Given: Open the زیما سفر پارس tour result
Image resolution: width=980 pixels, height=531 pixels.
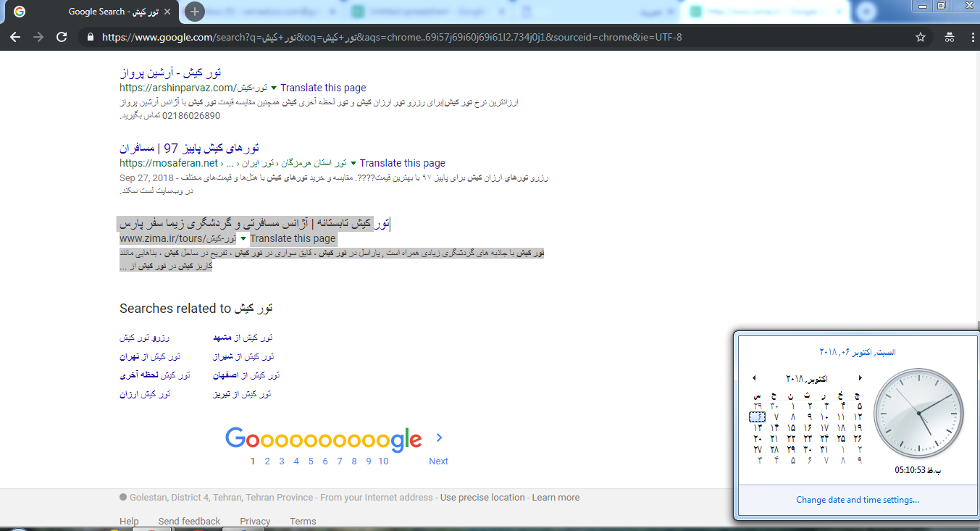Looking at the screenshot, I should coord(254,223).
